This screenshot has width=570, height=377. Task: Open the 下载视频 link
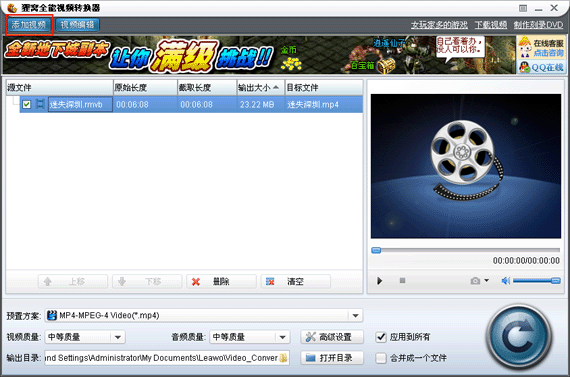click(x=491, y=25)
